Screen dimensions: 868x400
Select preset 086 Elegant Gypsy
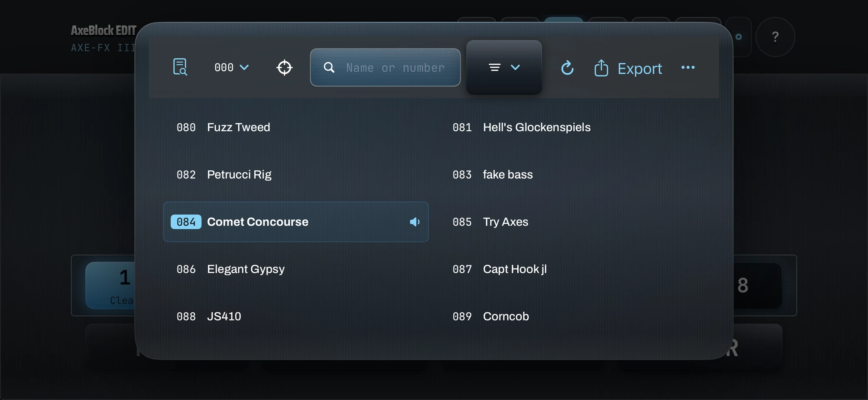[296, 269]
